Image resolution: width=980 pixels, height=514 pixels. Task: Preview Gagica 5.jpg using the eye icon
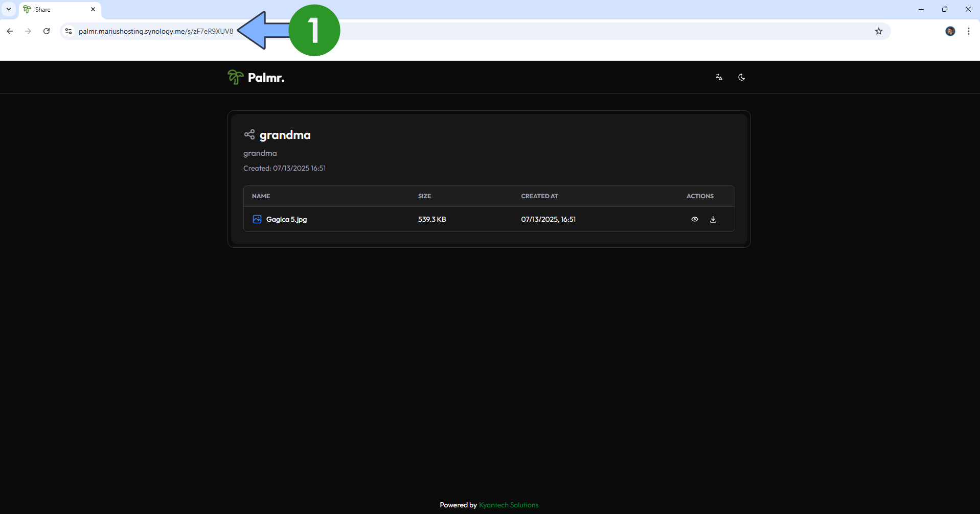point(694,219)
